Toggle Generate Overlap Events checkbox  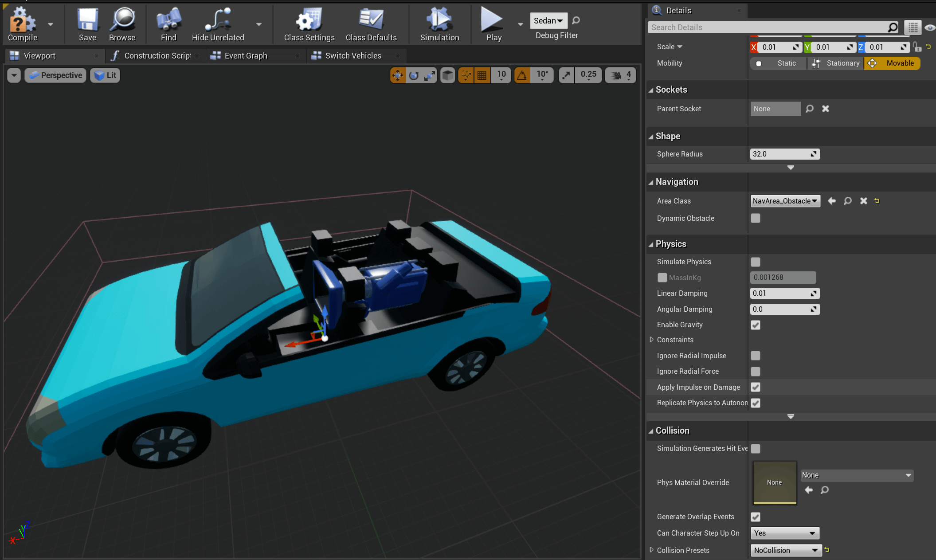click(x=756, y=517)
